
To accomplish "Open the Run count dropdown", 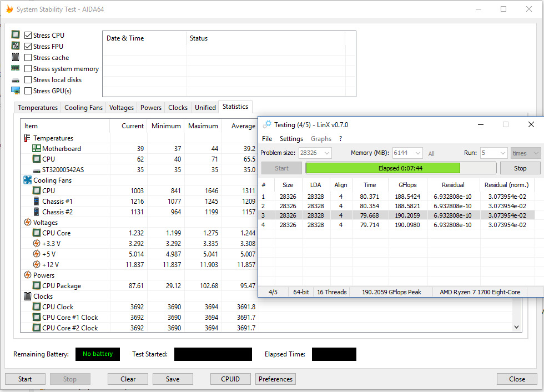I will click(502, 153).
